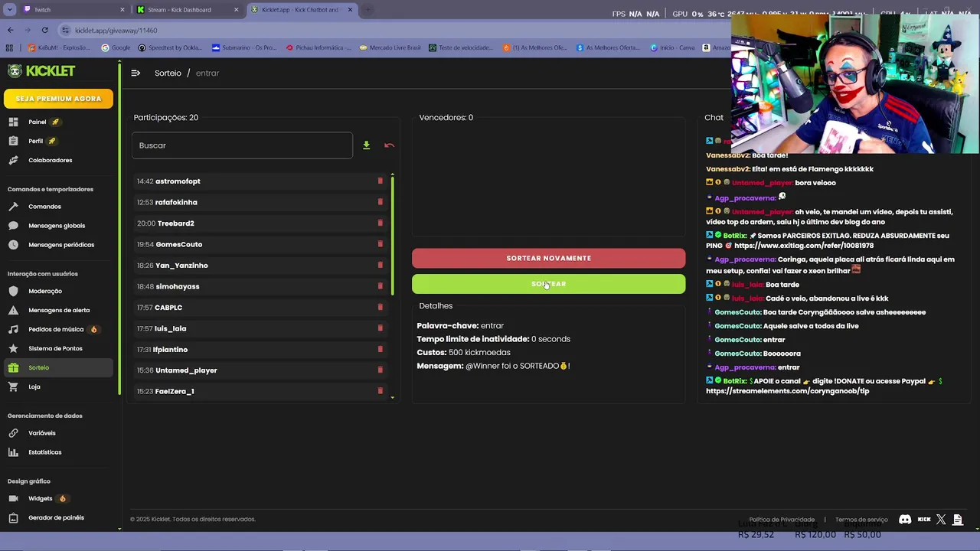Open X (Twitter) icon in footer
Screen dimensions: 980x551
pyautogui.click(x=941, y=520)
